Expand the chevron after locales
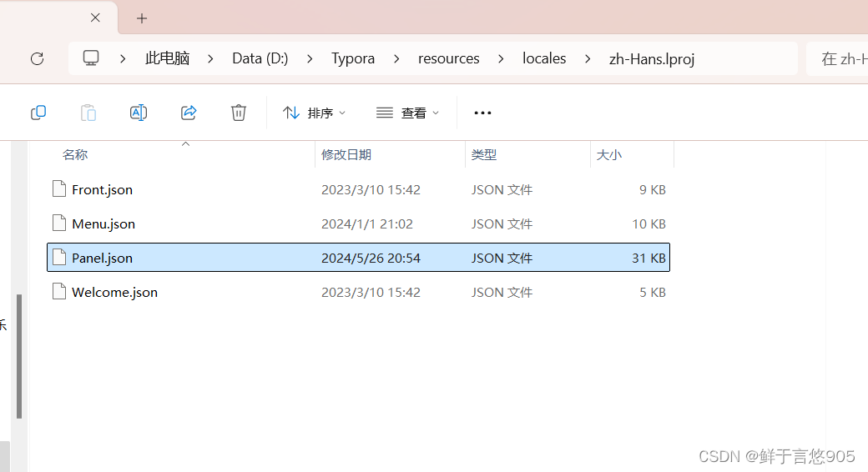Viewport: 868px width, 472px height. click(x=588, y=58)
